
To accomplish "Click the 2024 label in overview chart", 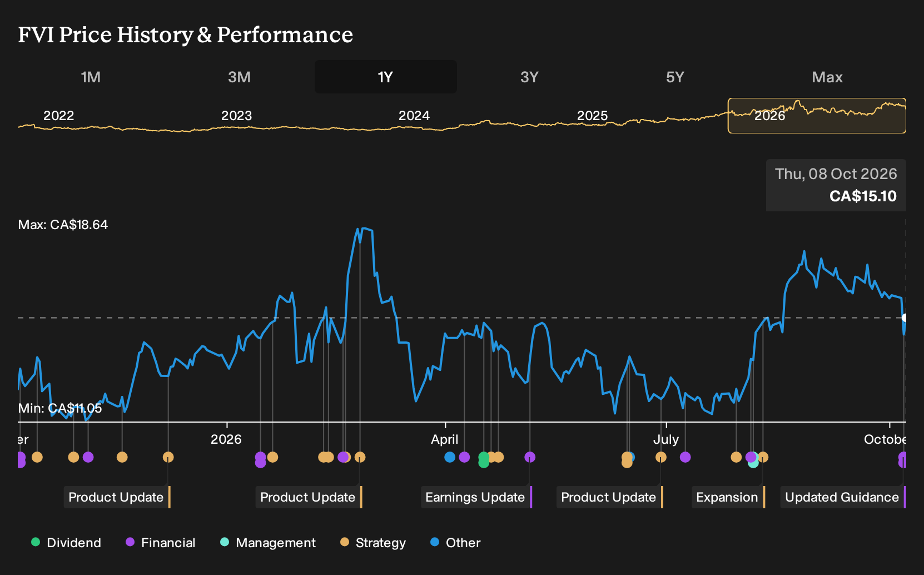I will 414,116.
